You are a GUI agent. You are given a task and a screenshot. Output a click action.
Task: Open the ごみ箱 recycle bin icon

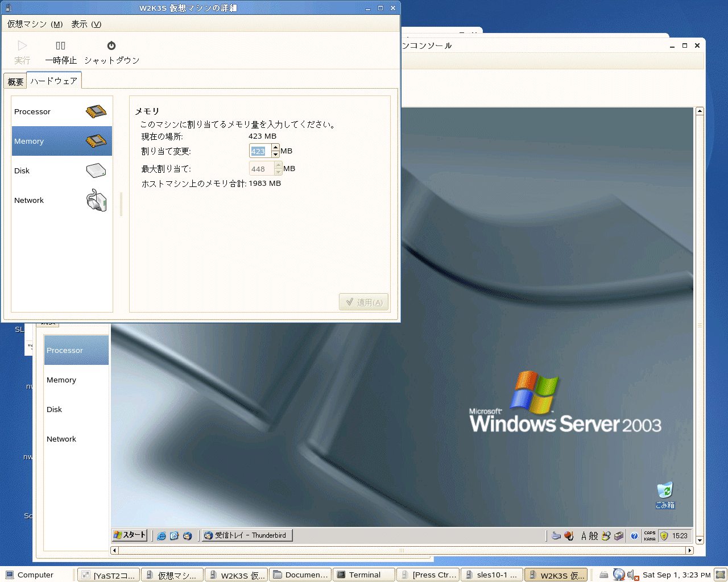[665, 495]
